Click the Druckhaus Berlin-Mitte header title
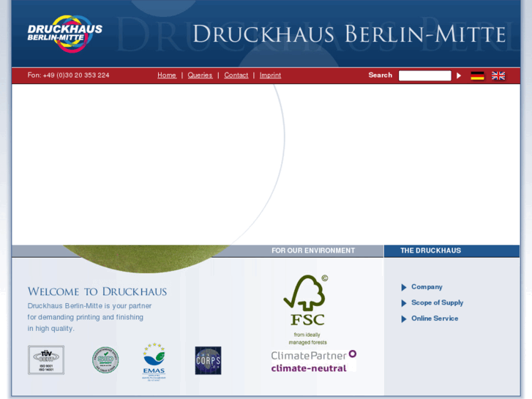532x399 pixels. [x=349, y=34]
